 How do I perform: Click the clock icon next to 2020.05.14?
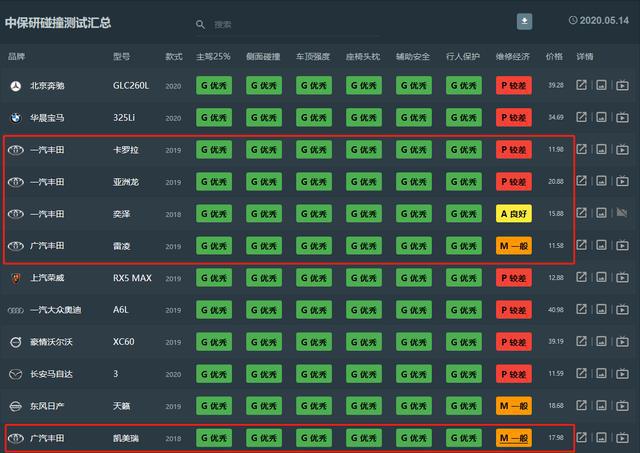pos(573,20)
